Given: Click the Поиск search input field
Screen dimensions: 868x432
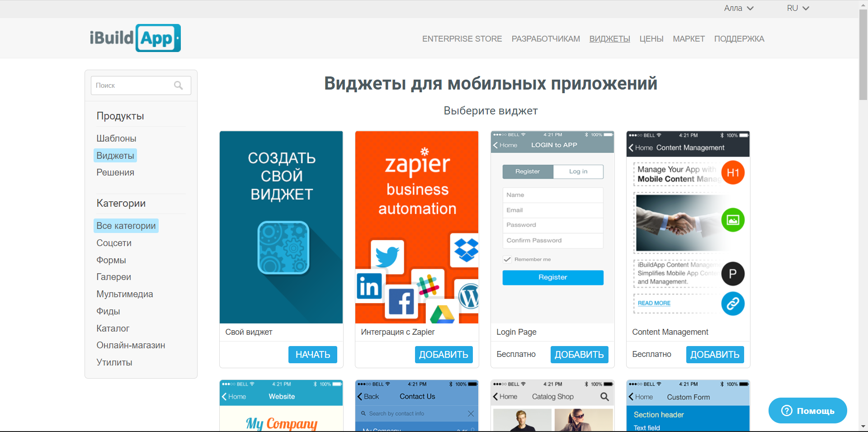Looking at the screenshot, I should click(x=141, y=85).
